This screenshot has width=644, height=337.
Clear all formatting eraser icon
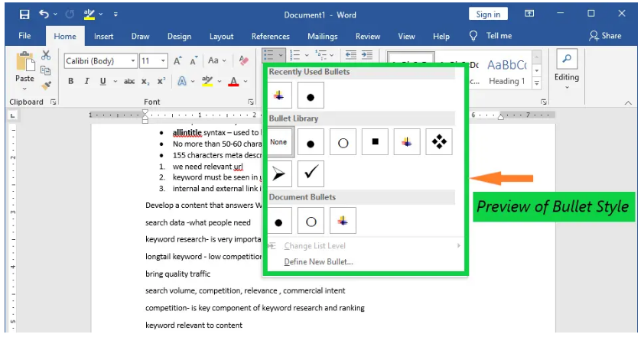[244, 60]
